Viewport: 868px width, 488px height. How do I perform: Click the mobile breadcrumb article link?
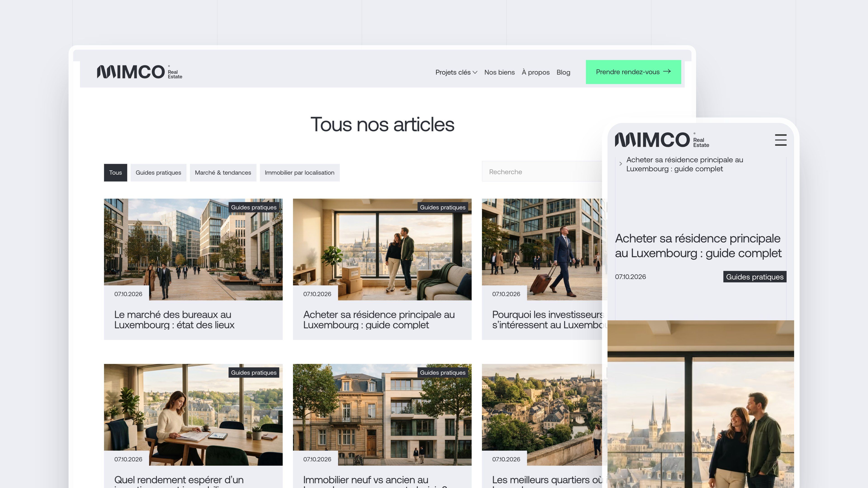684,164
